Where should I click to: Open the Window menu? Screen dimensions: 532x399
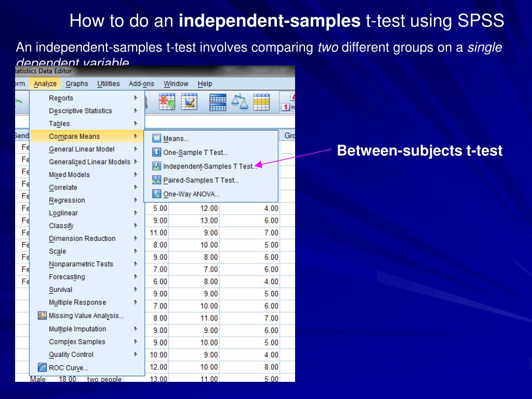[x=176, y=84]
